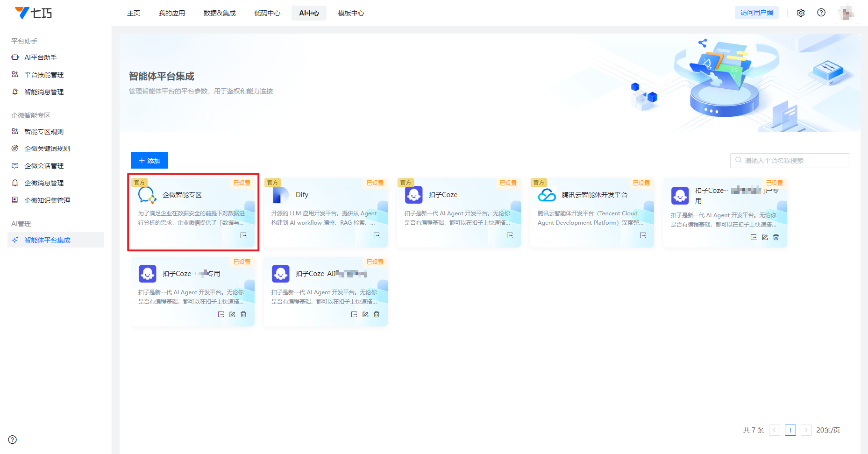This screenshot has width=868, height=454.
Task: Click the enter arrow icon on the Dify card
Action: (377, 235)
